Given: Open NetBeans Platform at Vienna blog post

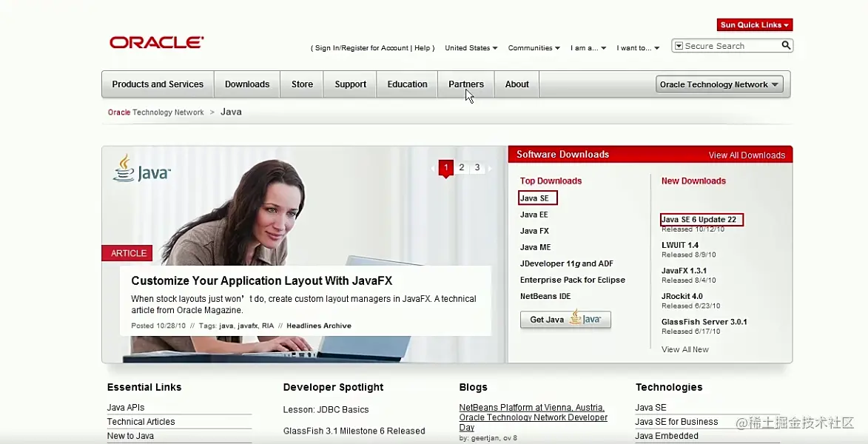Looking at the screenshot, I should coord(533,417).
